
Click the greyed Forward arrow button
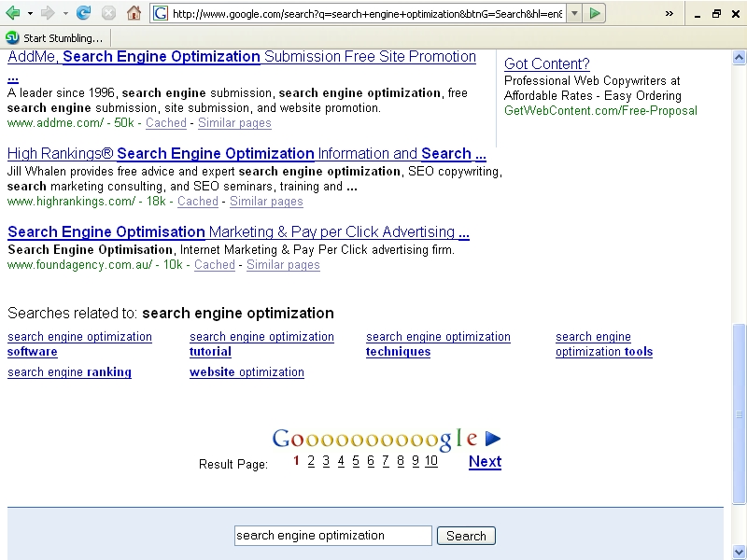tap(48, 13)
